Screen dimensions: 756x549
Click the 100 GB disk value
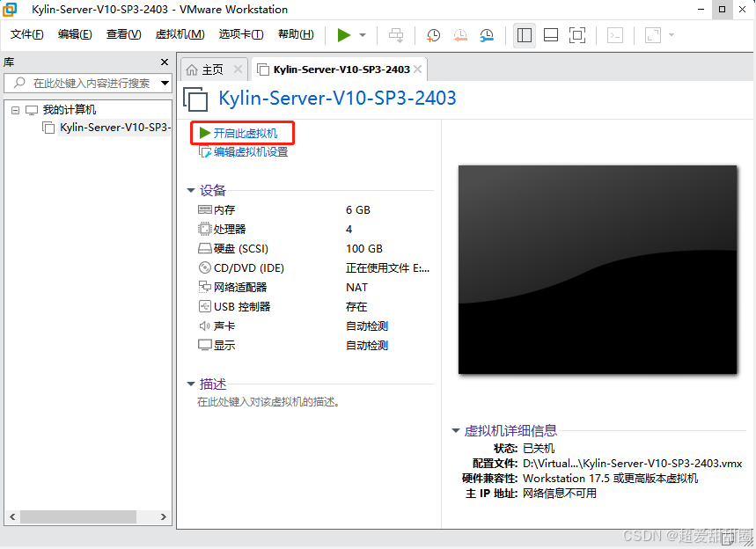364,249
